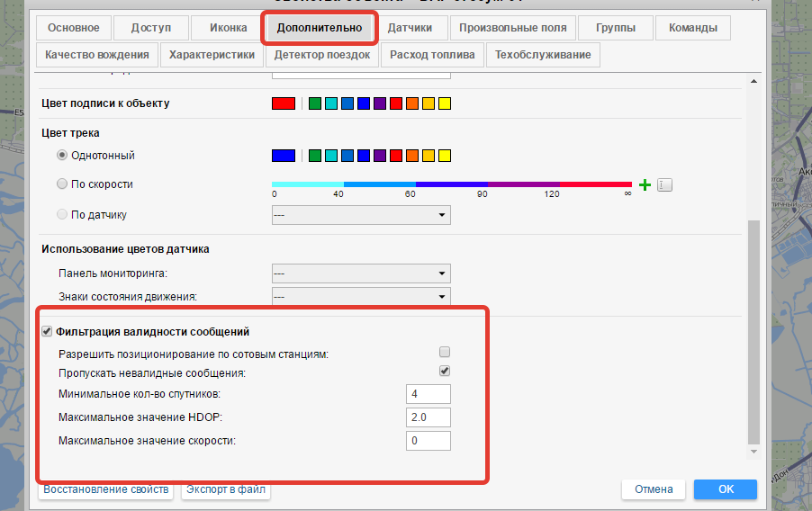Uncheck "Пропускать невалидные сообщения" checkbox
812x511 pixels.
[444, 372]
